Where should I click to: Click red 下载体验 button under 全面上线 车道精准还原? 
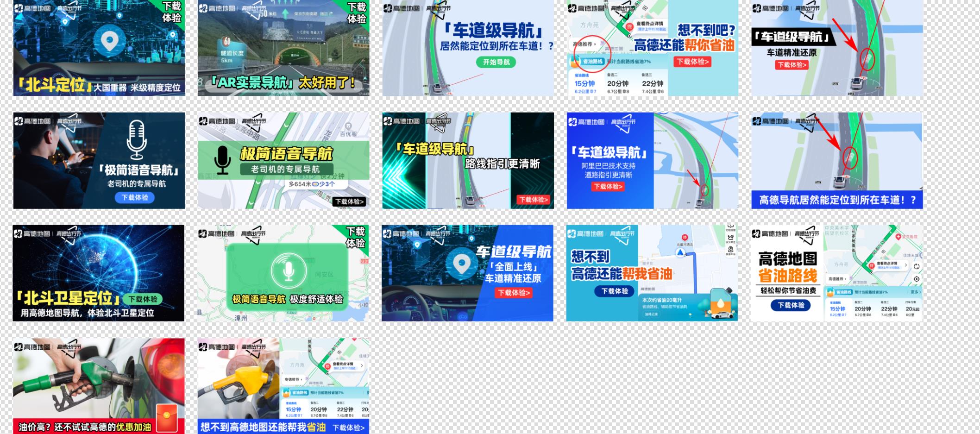click(514, 293)
